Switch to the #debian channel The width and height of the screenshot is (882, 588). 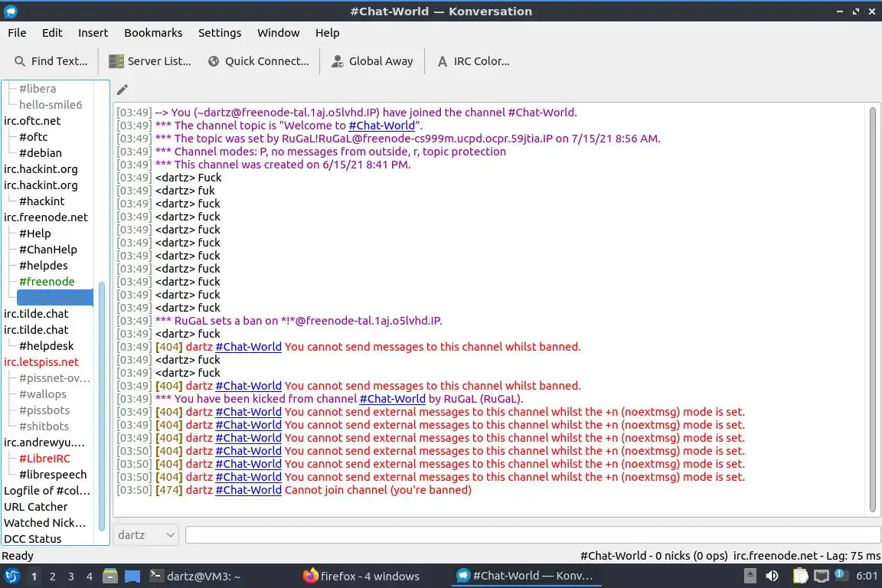[41, 153]
